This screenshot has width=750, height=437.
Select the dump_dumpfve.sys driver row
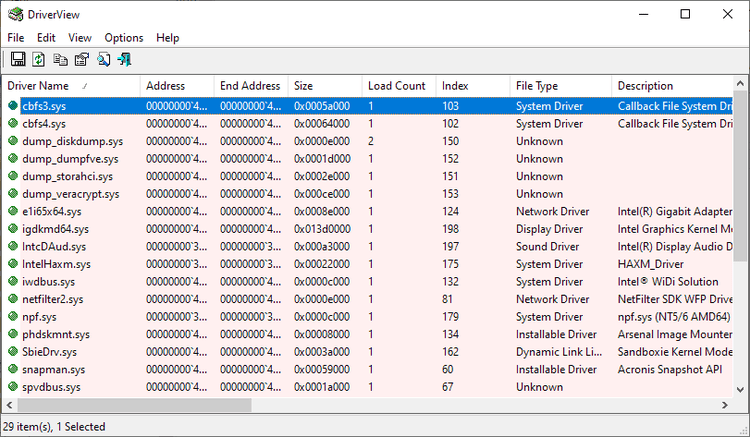[x=367, y=159]
